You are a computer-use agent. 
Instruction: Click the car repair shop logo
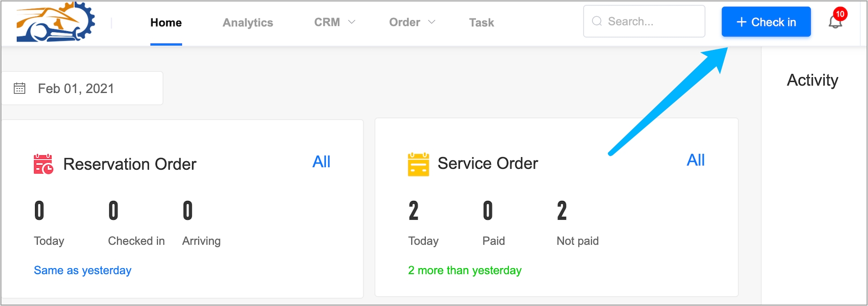pos(55,22)
